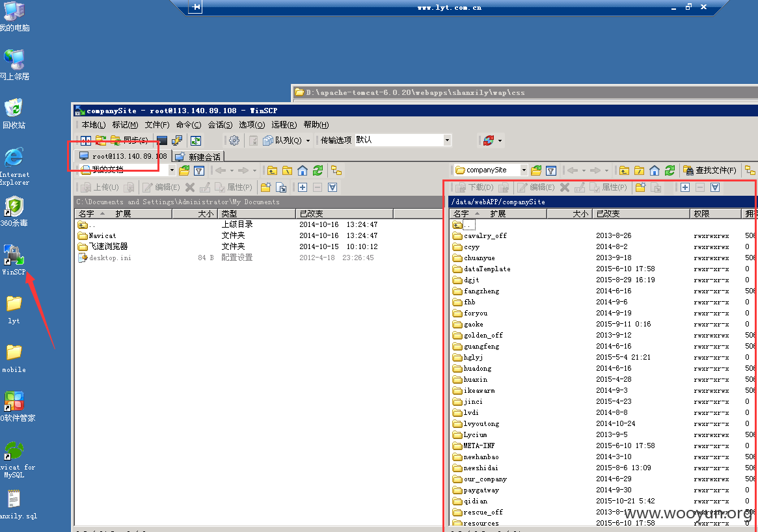Open the 标记(M) menu
Screen dimensions: 758x532
[x=125, y=125]
